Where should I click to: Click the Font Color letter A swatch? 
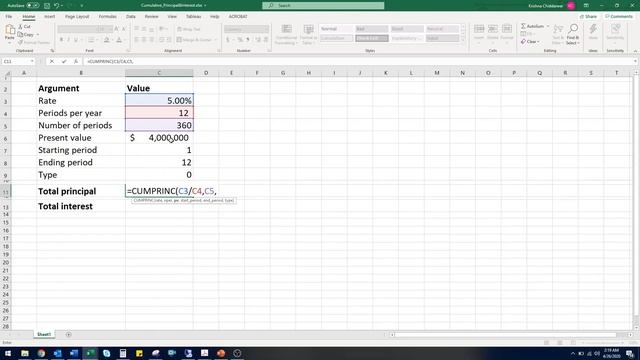[119, 40]
